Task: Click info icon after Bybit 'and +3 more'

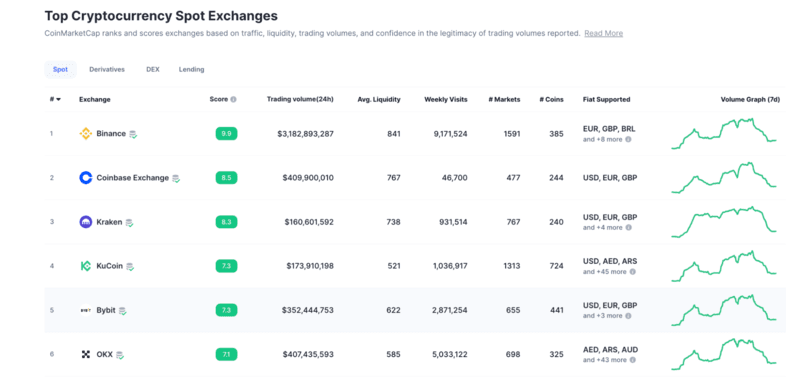Action: pos(628,316)
